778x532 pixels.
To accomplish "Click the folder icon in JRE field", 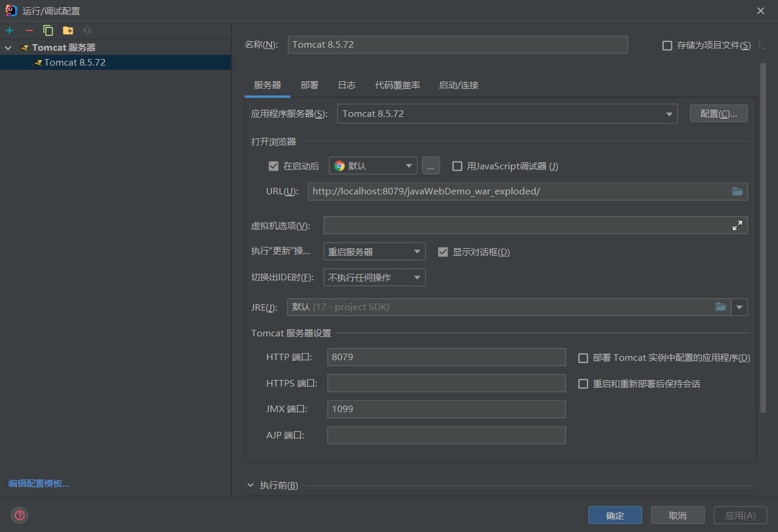I will pos(721,307).
